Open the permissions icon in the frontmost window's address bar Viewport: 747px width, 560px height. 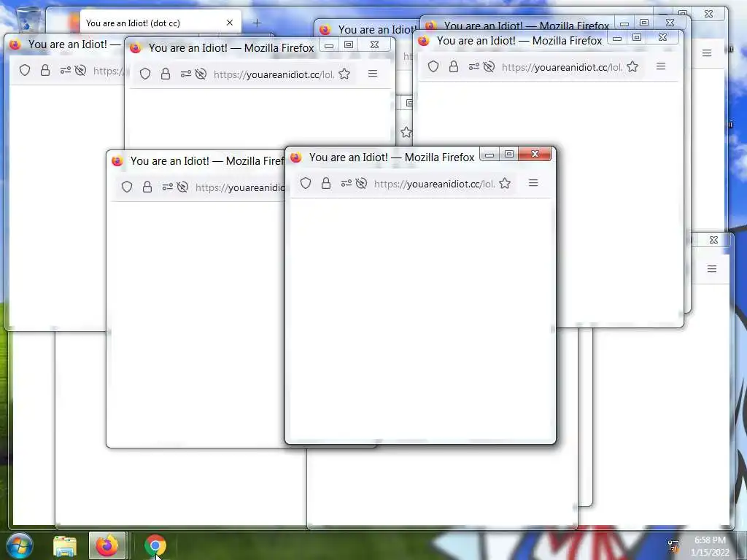point(347,183)
